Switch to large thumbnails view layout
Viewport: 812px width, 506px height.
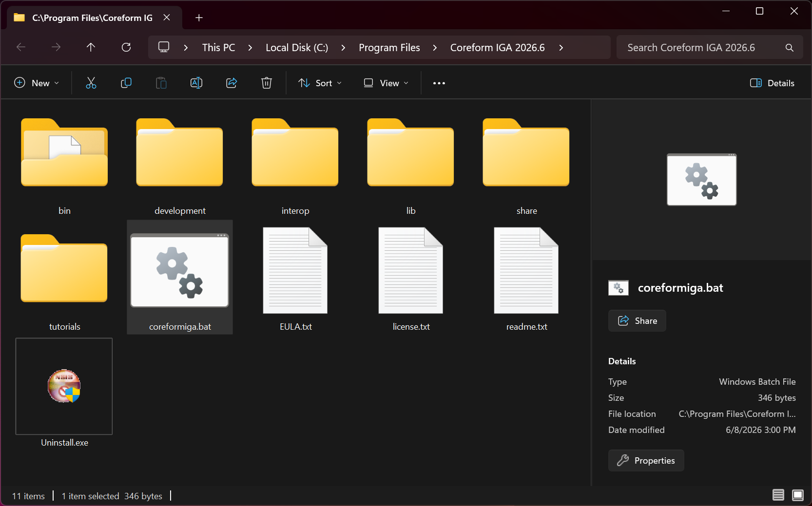pyautogui.click(x=798, y=495)
